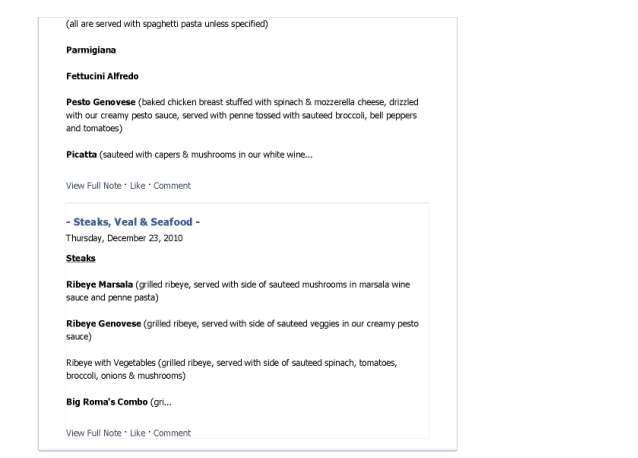Click Like below Big Roma's Combo
Image resolution: width=638 pixels, height=458 pixels.
(138, 433)
